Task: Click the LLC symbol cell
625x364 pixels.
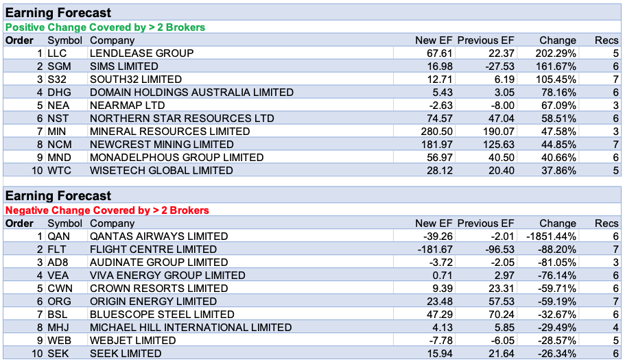Action: coord(57,53)
